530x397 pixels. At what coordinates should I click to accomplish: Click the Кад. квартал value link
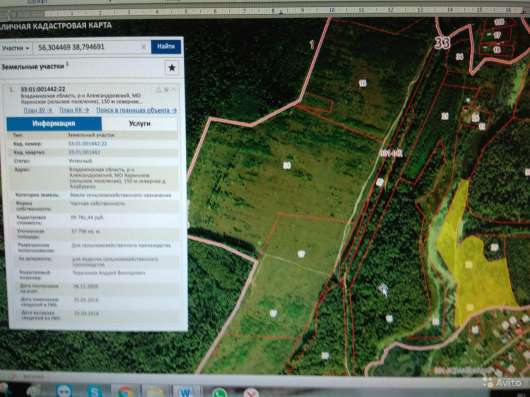pos(84,152)
